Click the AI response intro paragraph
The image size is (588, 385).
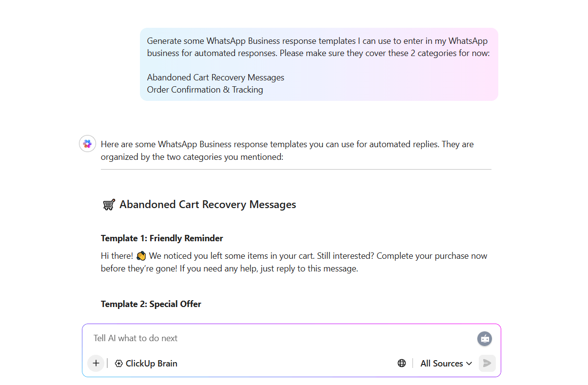point(287,151)
